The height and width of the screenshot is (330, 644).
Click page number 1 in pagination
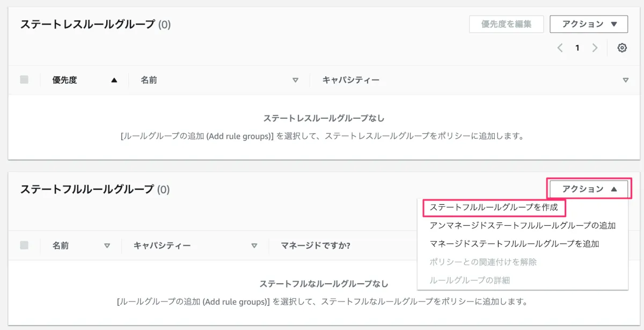(x=577, y=48)
